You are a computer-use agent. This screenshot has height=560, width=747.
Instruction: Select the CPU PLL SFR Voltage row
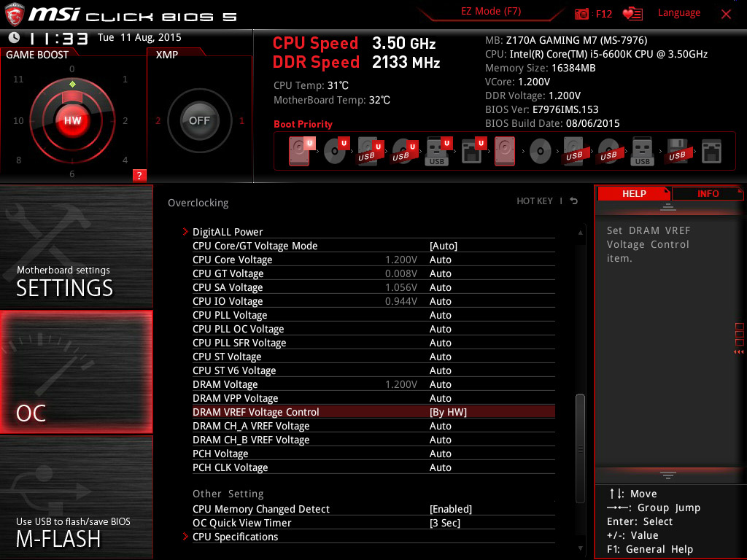(x=373, y=343)
